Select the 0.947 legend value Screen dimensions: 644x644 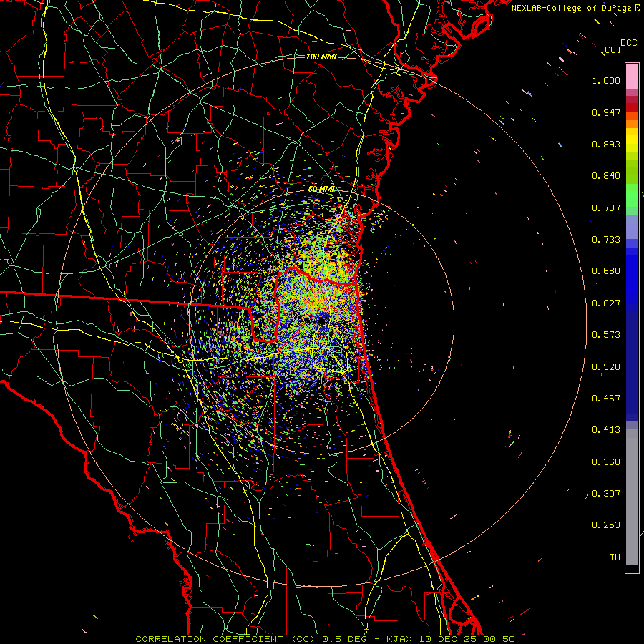[606, 112]
